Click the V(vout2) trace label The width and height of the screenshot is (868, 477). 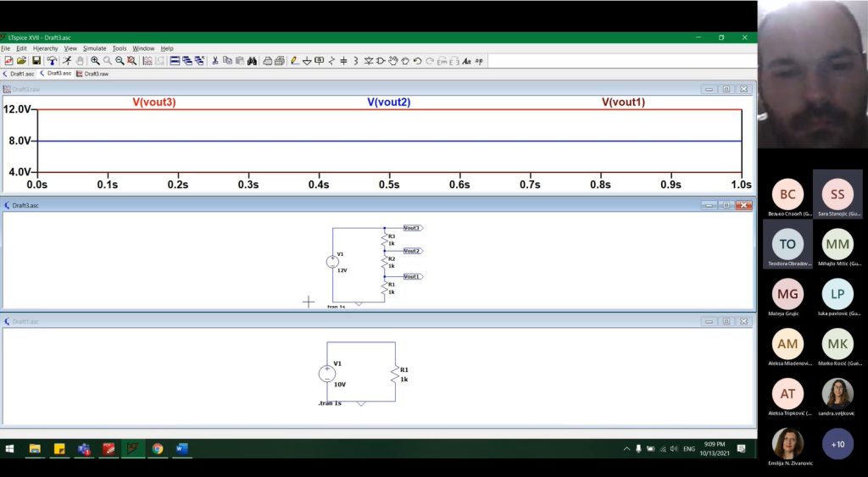tap(388, 103)
